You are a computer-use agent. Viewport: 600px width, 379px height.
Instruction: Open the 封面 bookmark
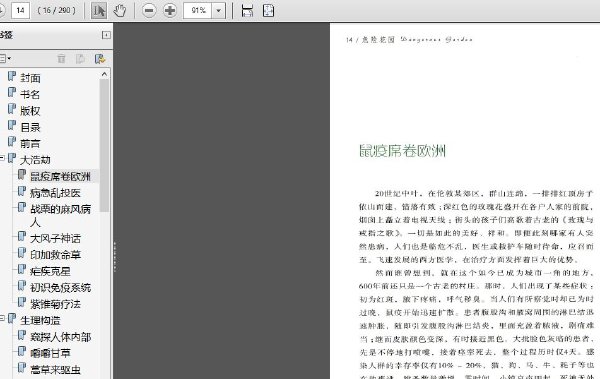tap(30, 78)
